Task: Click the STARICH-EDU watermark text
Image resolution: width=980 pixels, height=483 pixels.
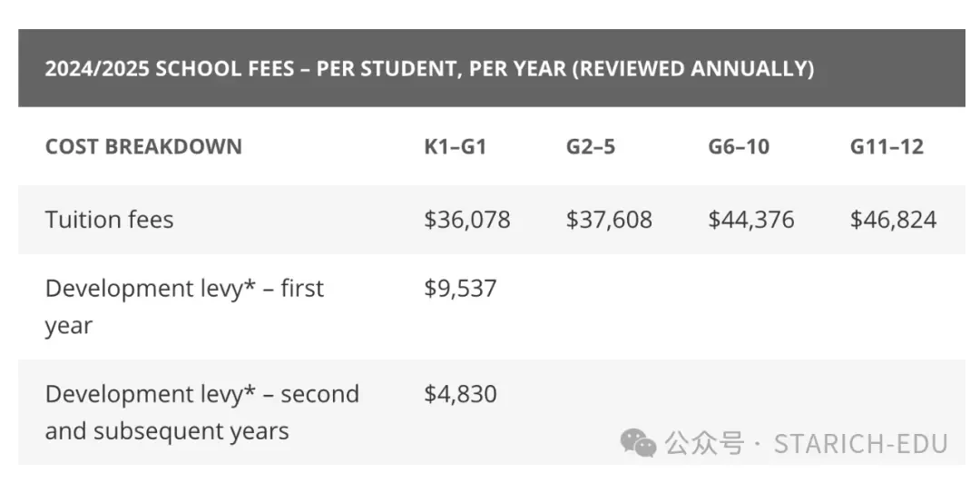Action: pos(860,444)
